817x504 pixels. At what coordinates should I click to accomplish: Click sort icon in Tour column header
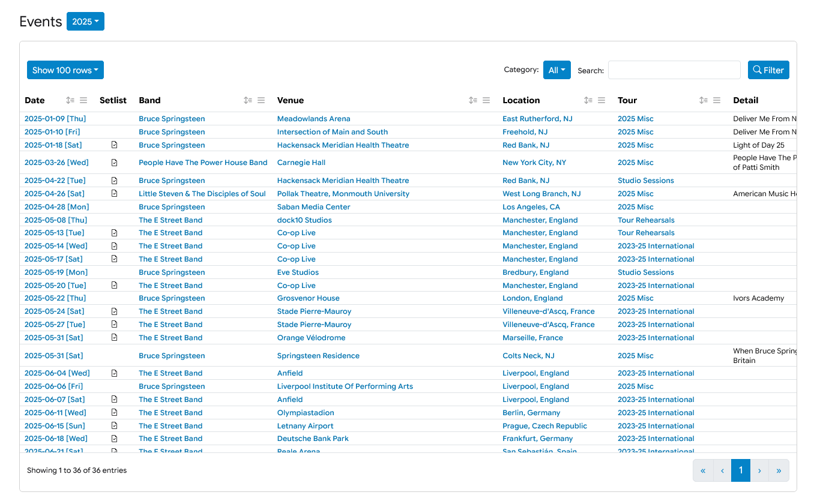click(704, 100)
